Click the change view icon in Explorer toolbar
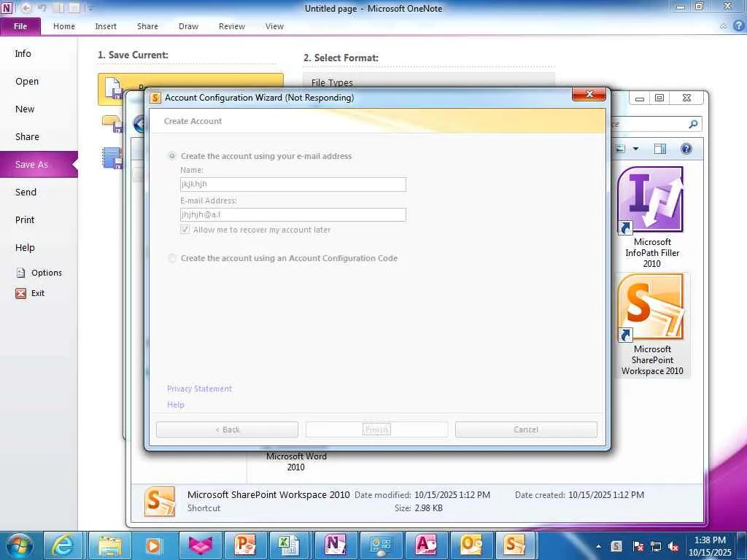Screen dimensions: 747x560 (x=620, y=149)
